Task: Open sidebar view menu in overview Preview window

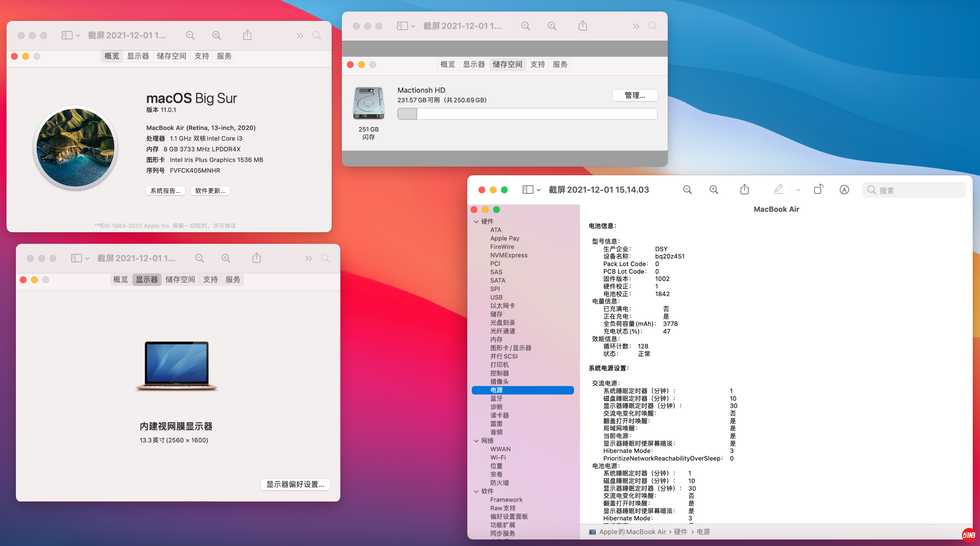Action: tap(71, 35)
